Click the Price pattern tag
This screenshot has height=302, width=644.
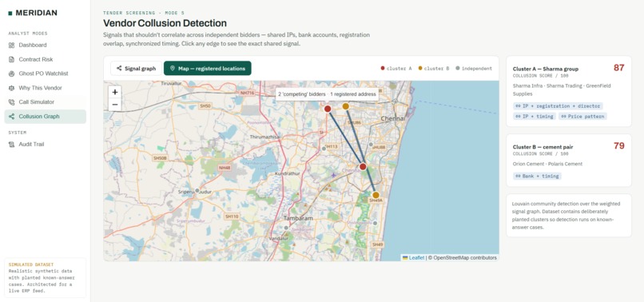[582, 117]
